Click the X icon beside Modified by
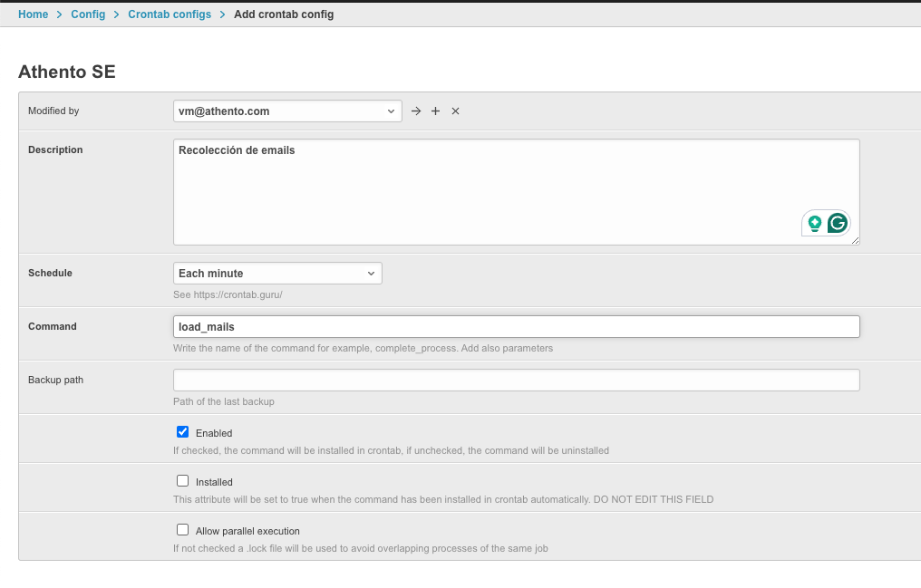This screenshot has height=588, width=921. click(455, 111)
